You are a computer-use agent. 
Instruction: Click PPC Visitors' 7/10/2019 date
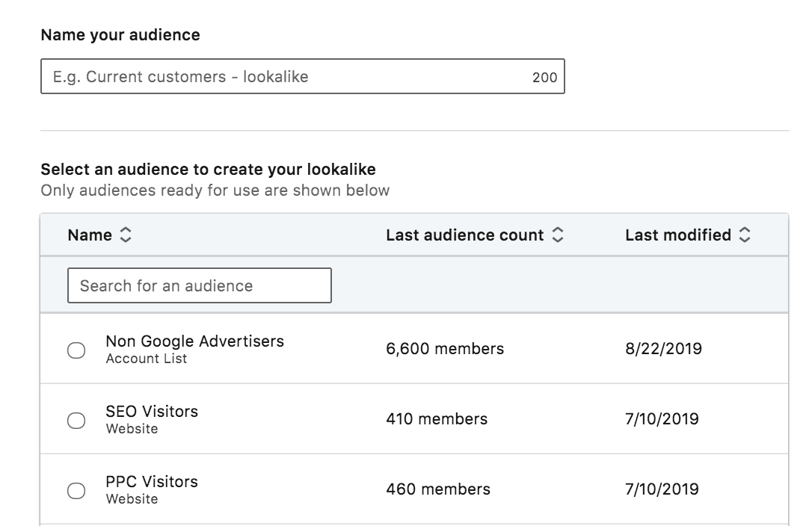[662, 489]
